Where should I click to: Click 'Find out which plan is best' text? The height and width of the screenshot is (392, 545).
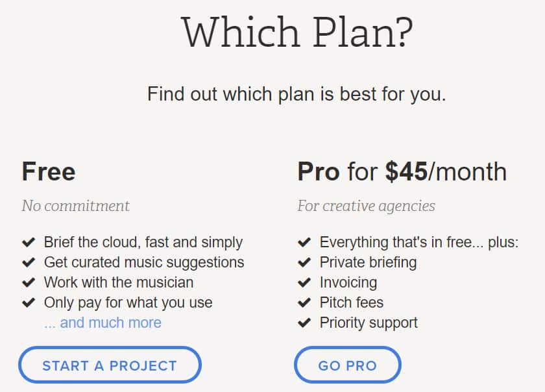(x=297, y=94)
